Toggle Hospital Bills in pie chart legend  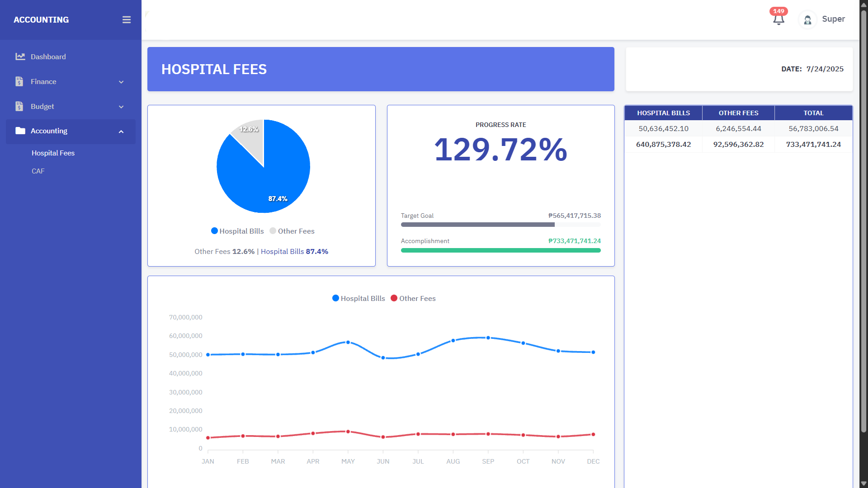(x=237, y=231)
